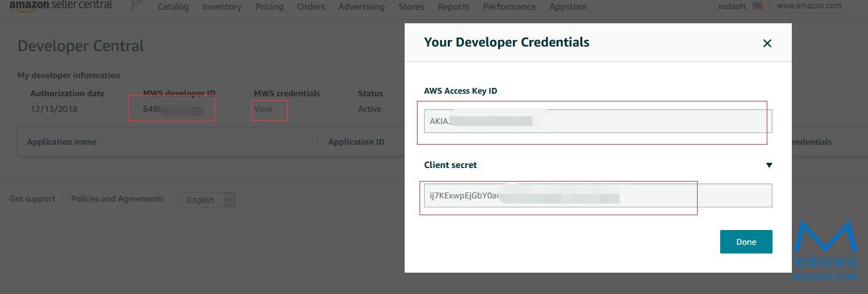Image resolution: width=868 pixels, height=294 pixels.
Task: Click the mzlsoft account name
Action: (733, 6)
